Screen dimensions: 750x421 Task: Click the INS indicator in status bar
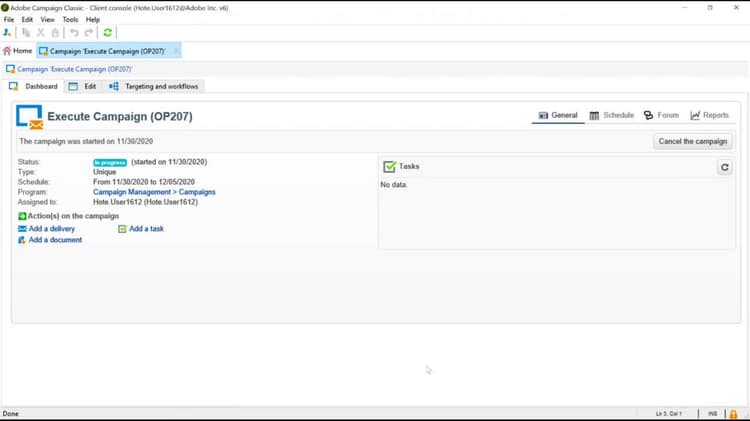(x=712, y=414)
